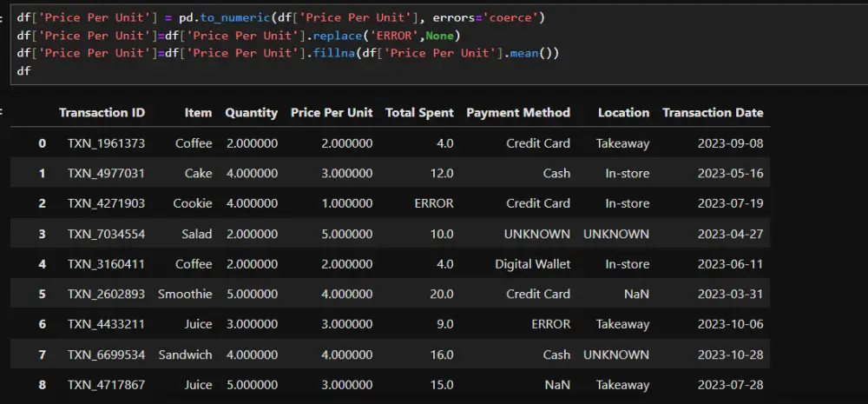Click row index 0
The image size is (868, 404).
[x=42, y=143]
